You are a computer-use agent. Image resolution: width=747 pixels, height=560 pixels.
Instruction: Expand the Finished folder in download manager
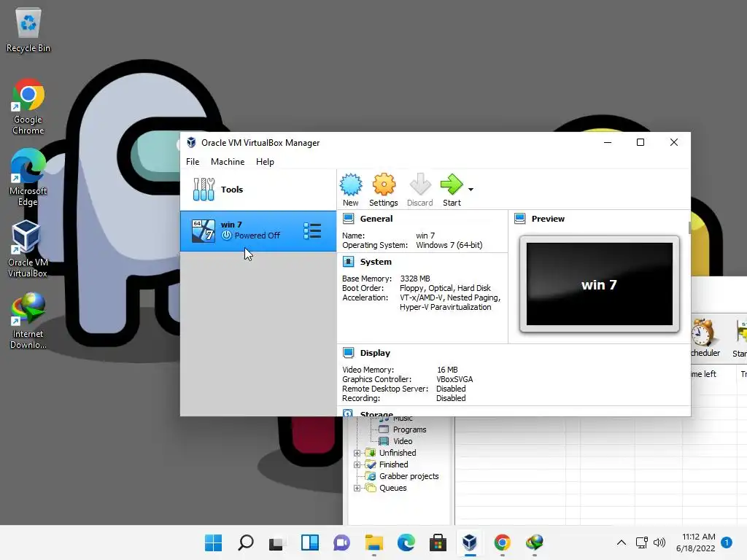(357, 464)
